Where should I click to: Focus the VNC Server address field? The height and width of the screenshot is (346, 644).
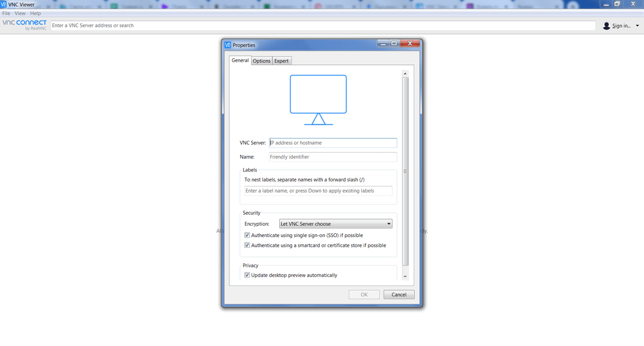click(x=333, y=143)
